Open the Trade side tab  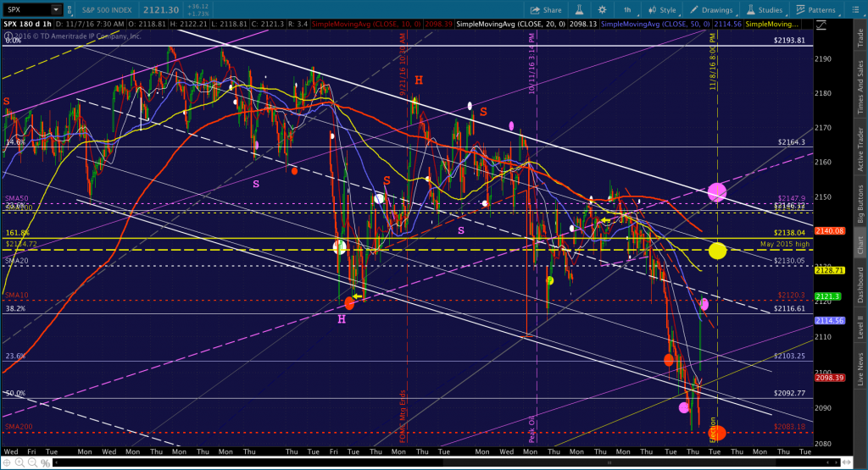(x=860, y=37)
